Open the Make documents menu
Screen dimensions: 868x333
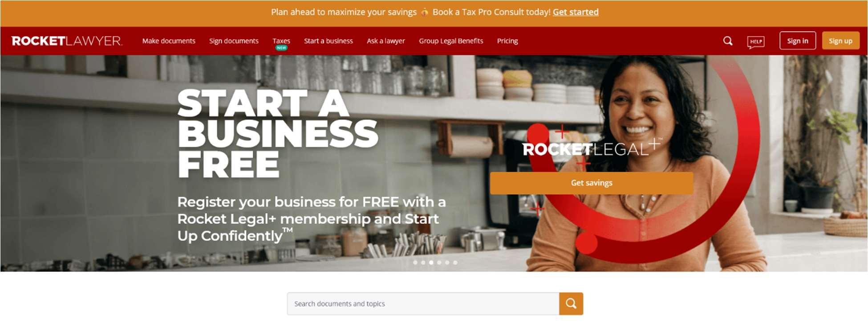tap(169, 41)
